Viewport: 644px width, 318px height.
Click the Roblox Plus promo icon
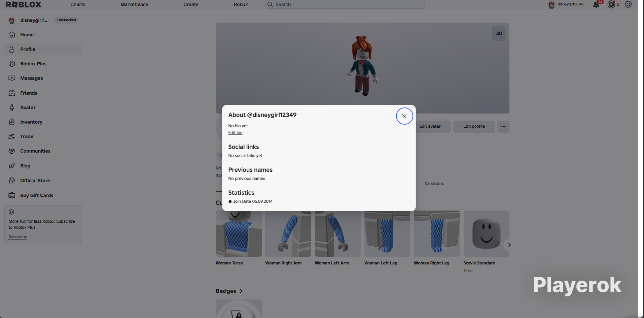click(x=11, y=212)
